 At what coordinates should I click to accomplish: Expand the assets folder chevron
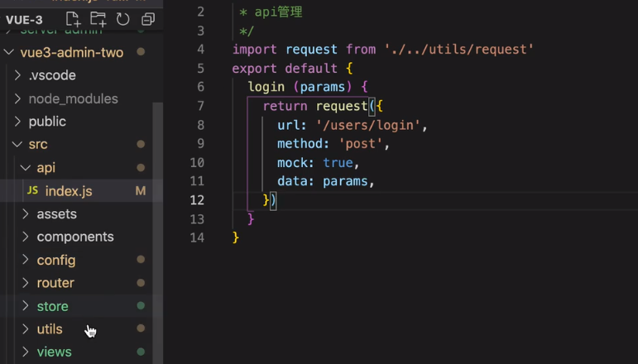[x=26, y=213]
